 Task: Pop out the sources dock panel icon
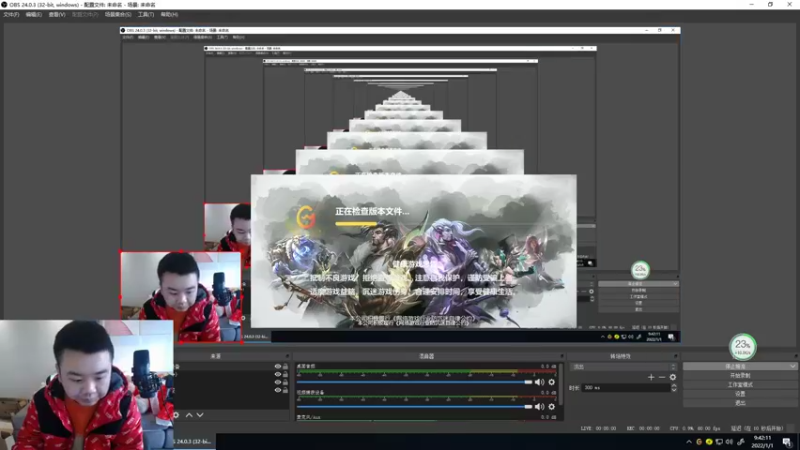(287, 356)
